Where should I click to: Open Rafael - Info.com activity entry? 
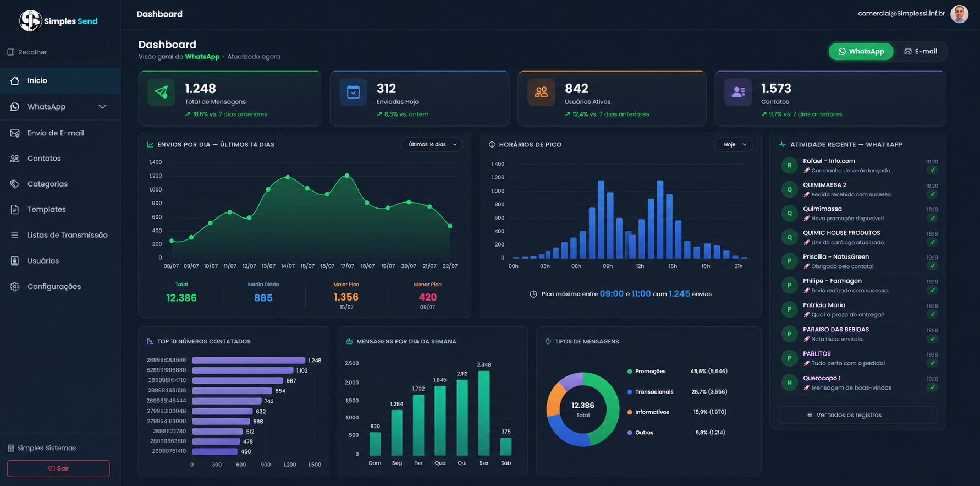coord(858,166)
